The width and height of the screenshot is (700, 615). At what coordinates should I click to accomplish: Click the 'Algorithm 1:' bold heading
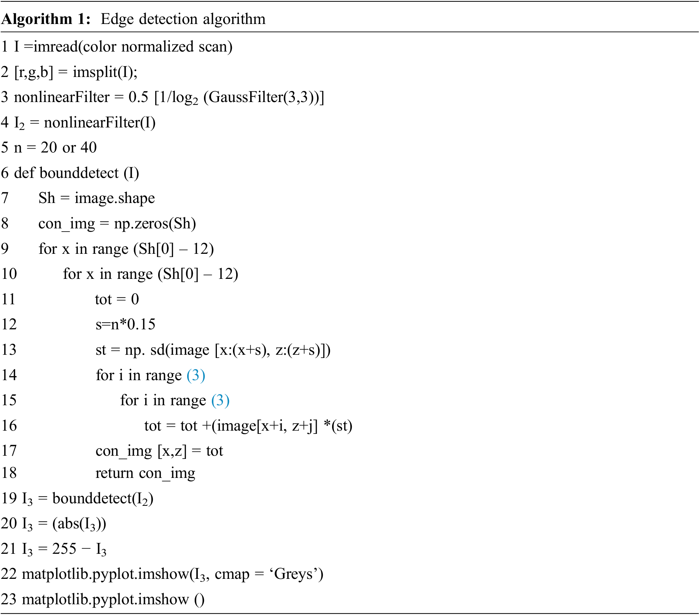coord(46,19)
